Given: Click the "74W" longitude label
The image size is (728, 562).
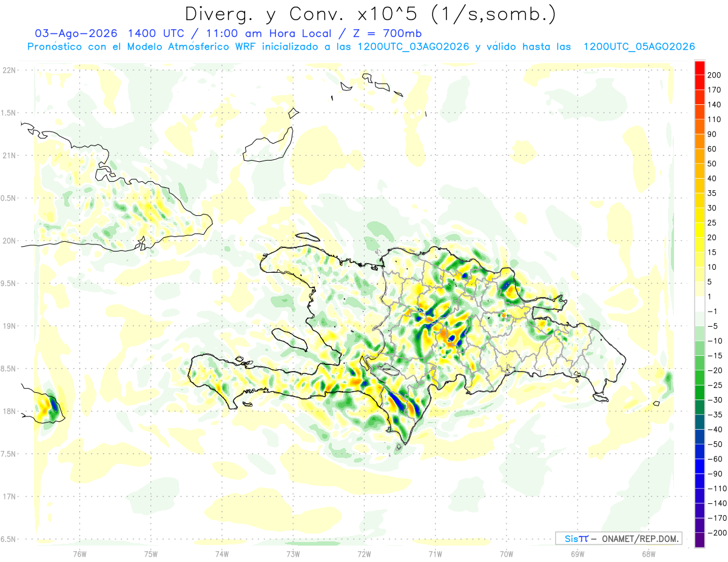Looking at the screenshot, I should [x=222, y=554].
